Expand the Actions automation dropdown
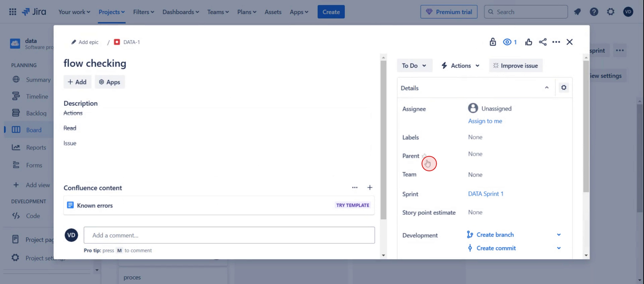 pos(461,66)
